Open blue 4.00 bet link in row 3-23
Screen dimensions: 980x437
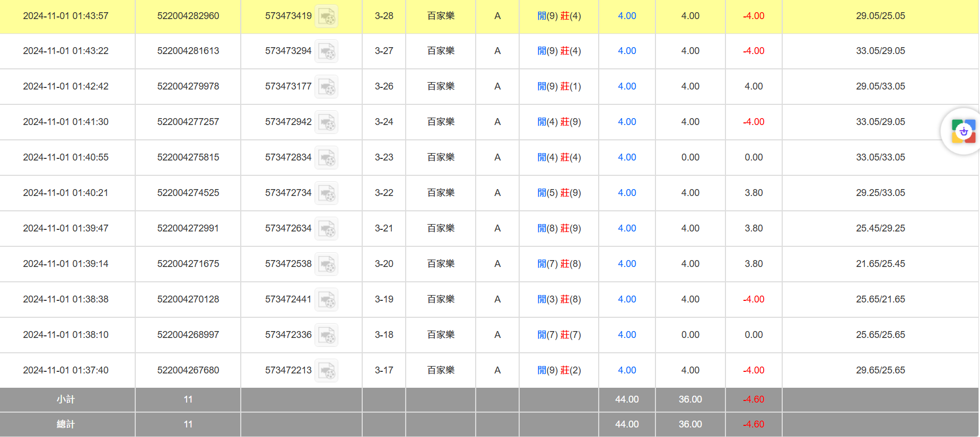pyautogui.click(x=627, y=157)
